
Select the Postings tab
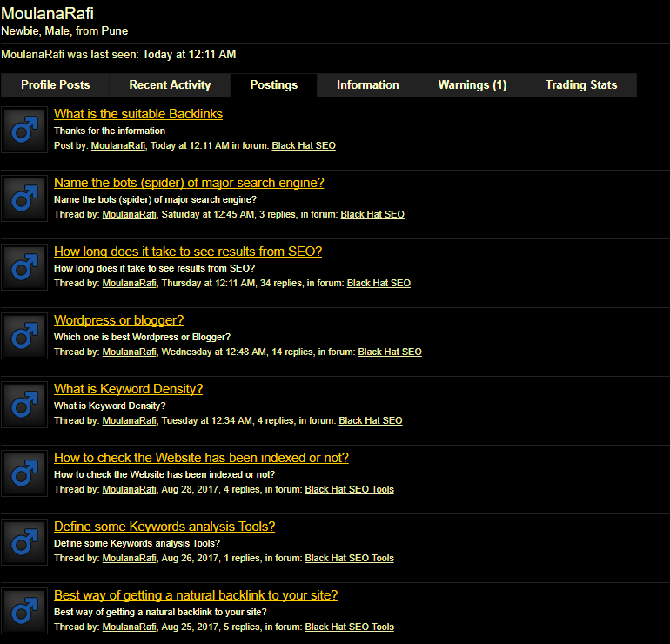[x=273, y=85]
